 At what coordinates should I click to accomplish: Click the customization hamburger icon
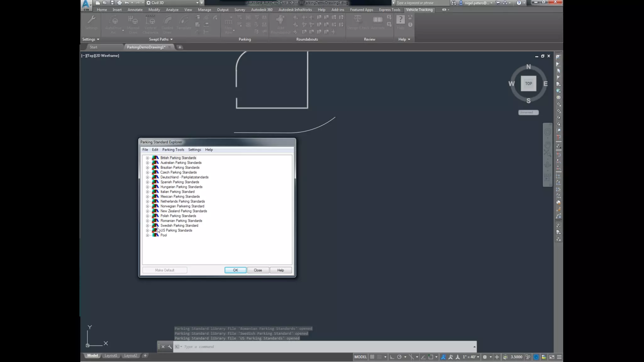559,357
